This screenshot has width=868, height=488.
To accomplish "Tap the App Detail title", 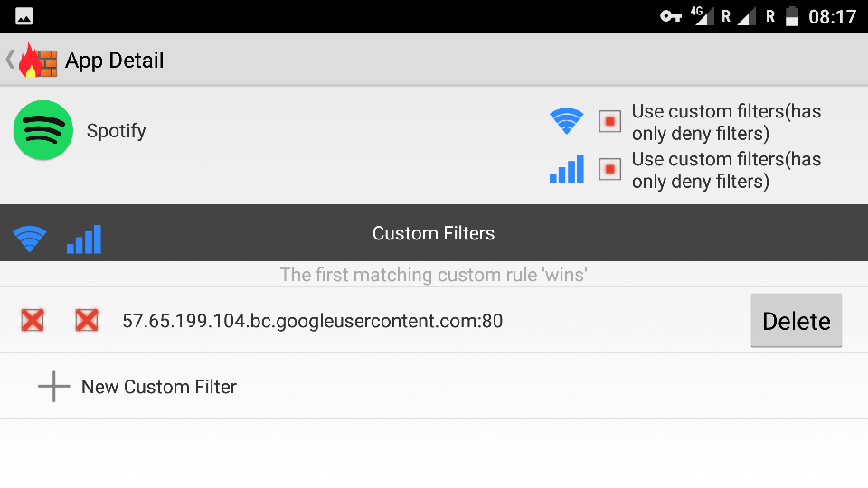I will click(115, 61).
